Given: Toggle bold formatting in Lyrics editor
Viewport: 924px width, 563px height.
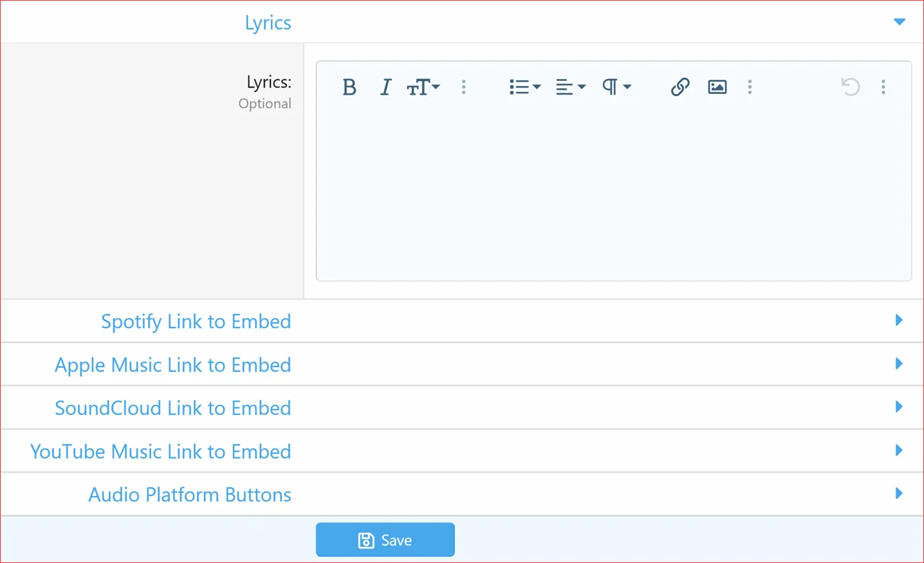Looking at the screenshot, I should pos(349,87).
